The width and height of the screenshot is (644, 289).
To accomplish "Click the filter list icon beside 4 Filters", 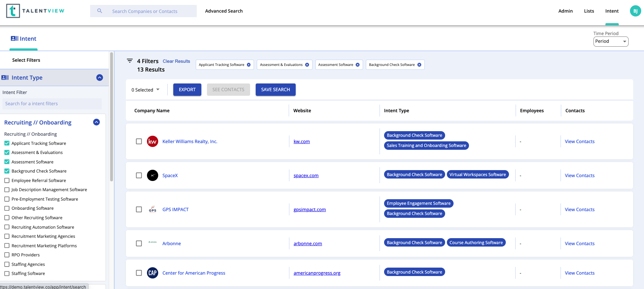I will [130, 61].
